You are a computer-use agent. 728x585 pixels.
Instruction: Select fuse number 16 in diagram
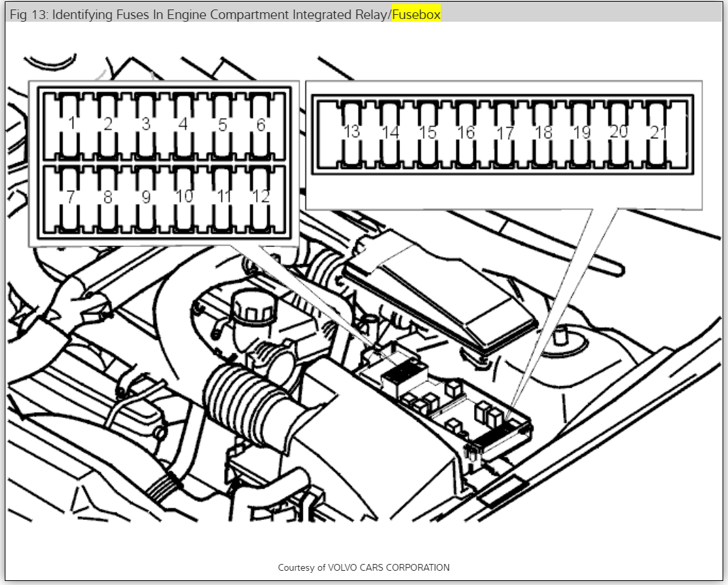click(x=466, y=133)
